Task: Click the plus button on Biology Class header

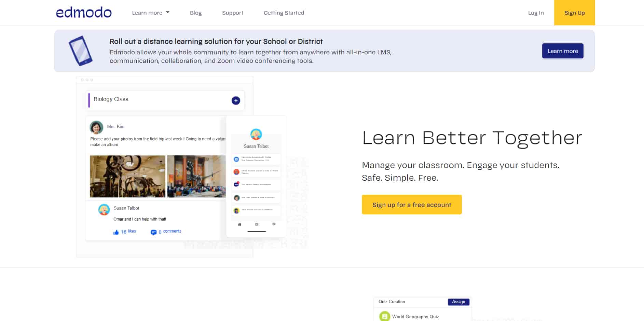Action: (x=235, y=100)
